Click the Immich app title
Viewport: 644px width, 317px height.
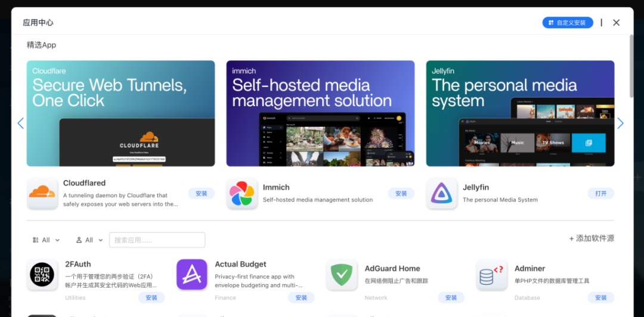[276, 187]
